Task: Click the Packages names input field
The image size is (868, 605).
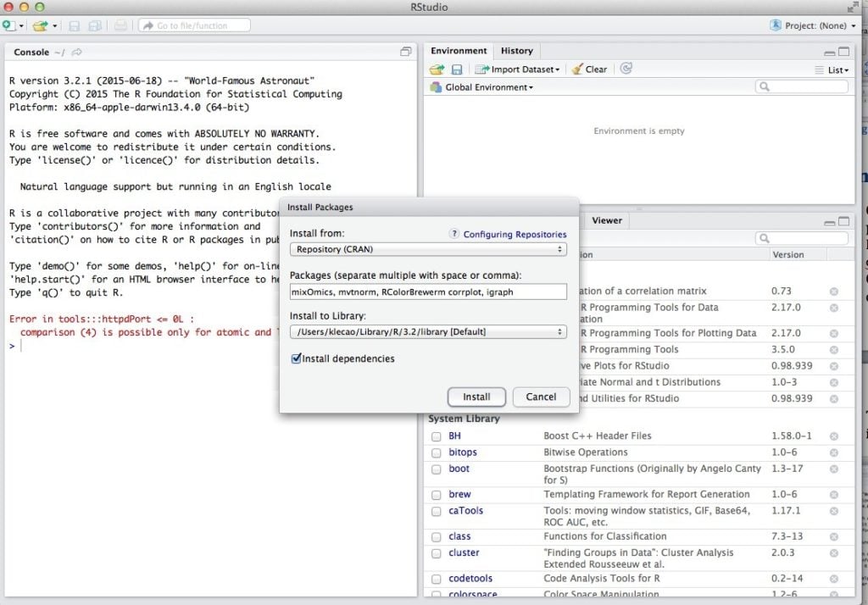Action: 428,291
